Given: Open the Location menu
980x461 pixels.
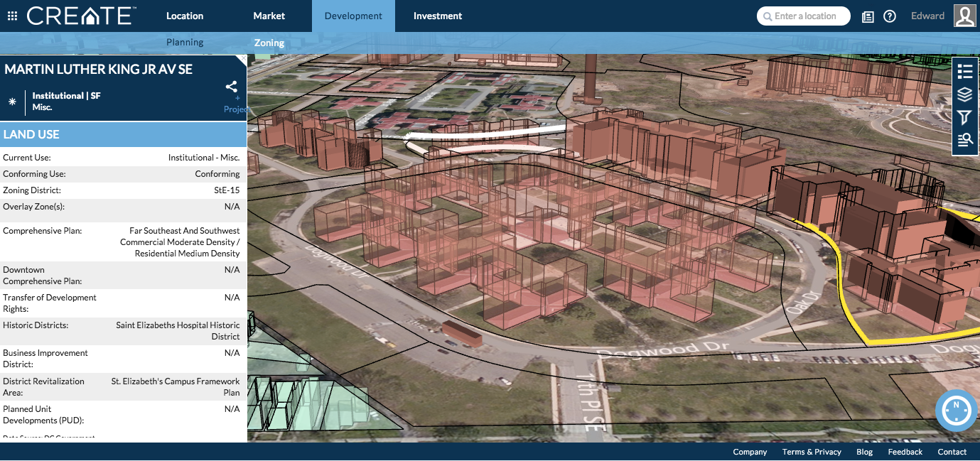Looking at the screenshot, I should (x=185, y=16).
